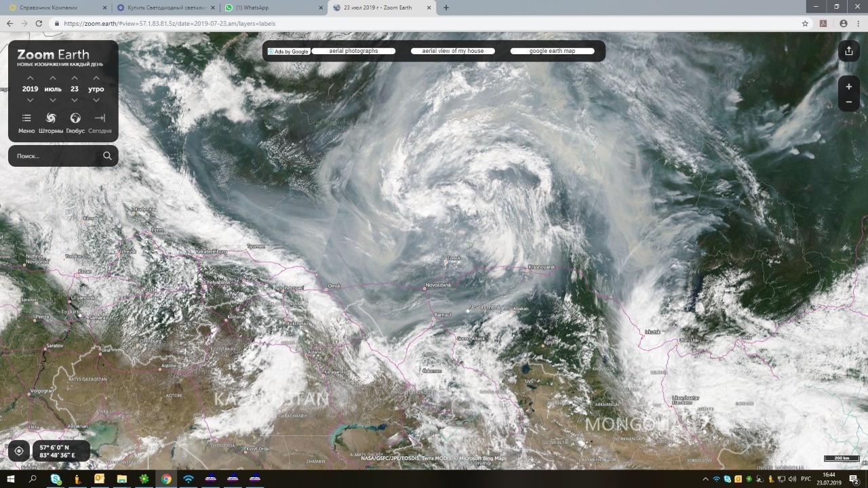Click the locate-me crosshair icon

pos(19,451)
